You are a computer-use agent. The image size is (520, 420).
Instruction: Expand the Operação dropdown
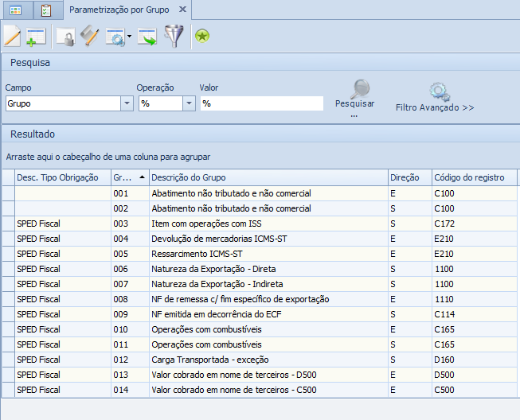(x=189, y=103)
